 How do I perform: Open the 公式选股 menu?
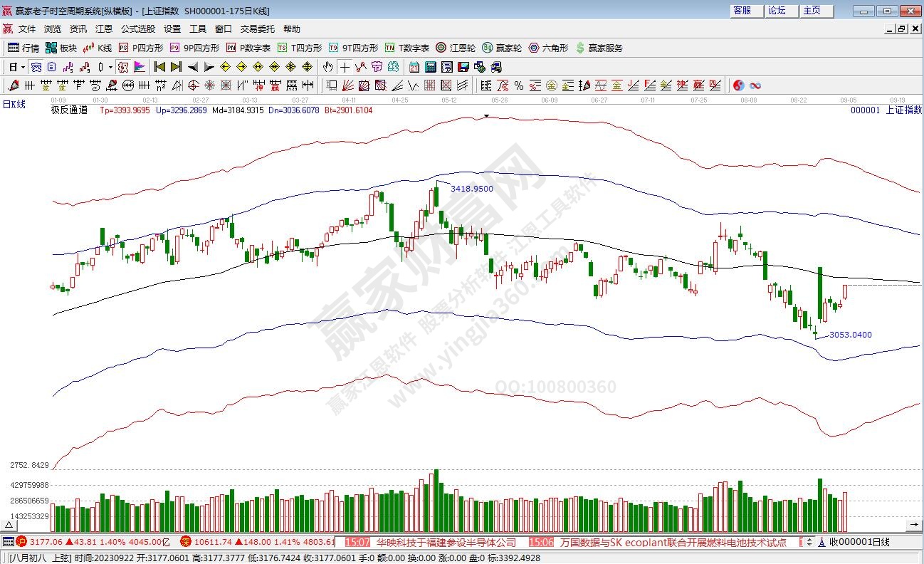coord(137,29)
